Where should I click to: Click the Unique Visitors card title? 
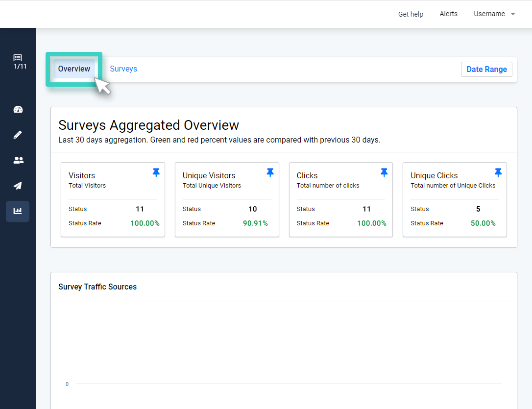[x=209, y=175]
